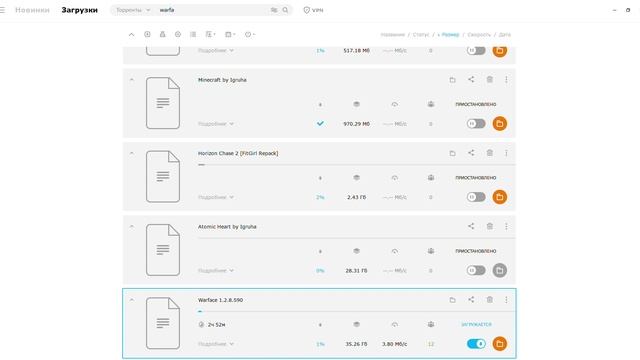This screenshot has height=360, width=640.
Task: Toggle the switch on the 517.18 МБ download
Action: (x=476, y=51)
